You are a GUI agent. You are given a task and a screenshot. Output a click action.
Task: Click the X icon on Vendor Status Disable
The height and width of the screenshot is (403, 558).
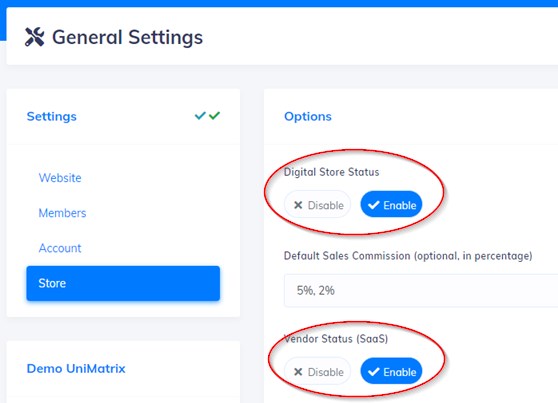298,372
